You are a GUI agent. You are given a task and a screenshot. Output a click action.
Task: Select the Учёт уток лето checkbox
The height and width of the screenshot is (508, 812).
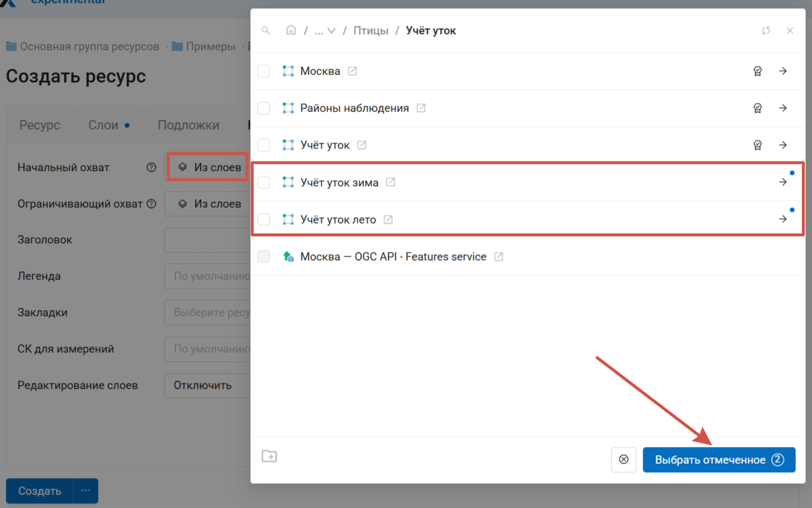(x=264, y=220)
